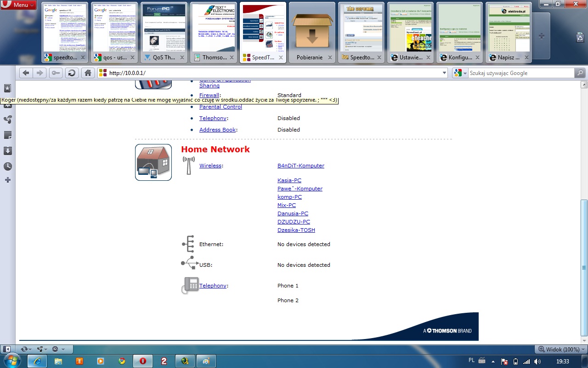This screenshot has height=368, width=588.
Task: Open the Notes panel in the sidebar
Action: click(7, 135)
